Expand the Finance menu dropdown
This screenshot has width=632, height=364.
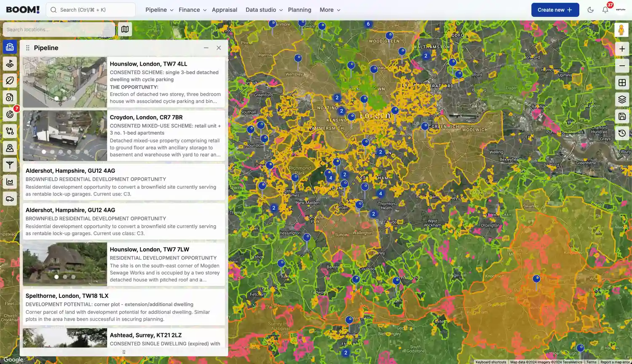pyautogui.click(x=193, y=10)
